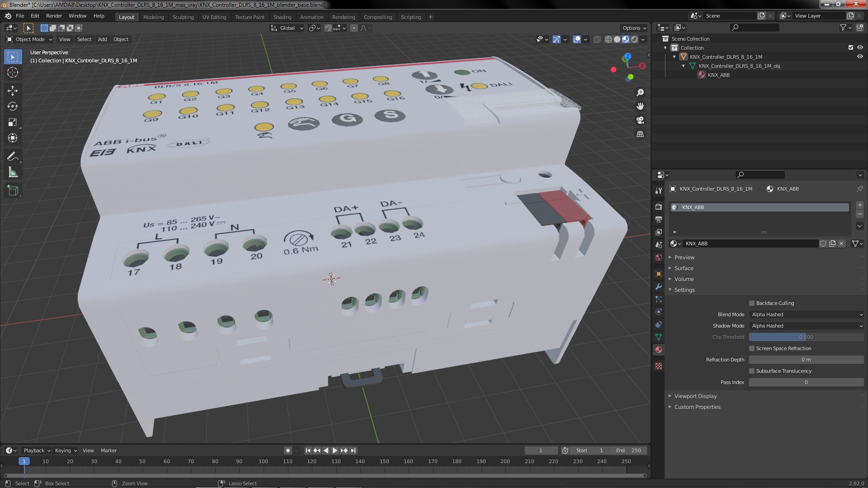Screen dimensions: 868x488
Task: Hide Collection with eye icon
Action: tap(860, 47)
